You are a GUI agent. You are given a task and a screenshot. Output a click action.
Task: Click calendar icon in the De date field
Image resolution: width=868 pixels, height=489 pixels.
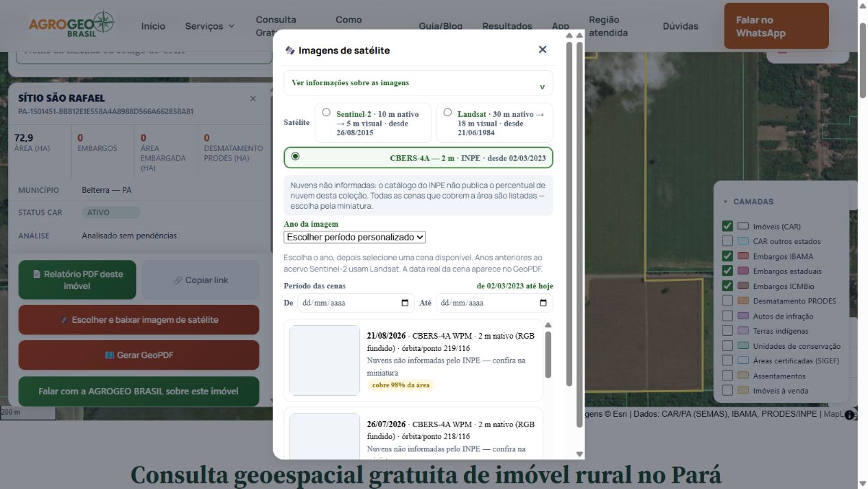405,303
